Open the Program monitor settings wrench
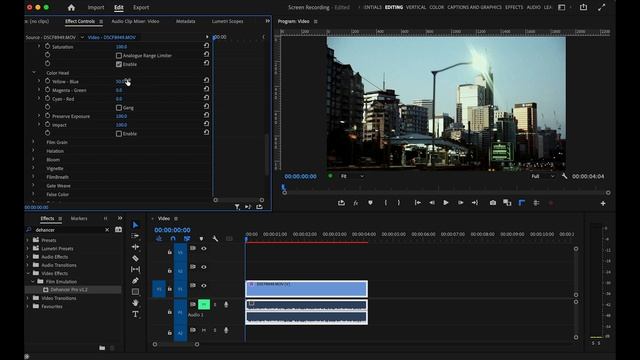The width and height of the screenshot is (640, 360). point(564,176)
